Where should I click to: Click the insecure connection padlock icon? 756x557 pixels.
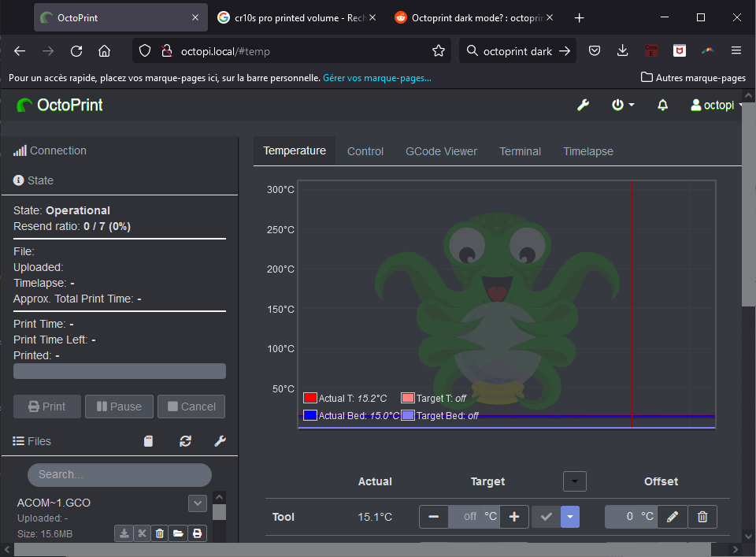pos(166,51)
